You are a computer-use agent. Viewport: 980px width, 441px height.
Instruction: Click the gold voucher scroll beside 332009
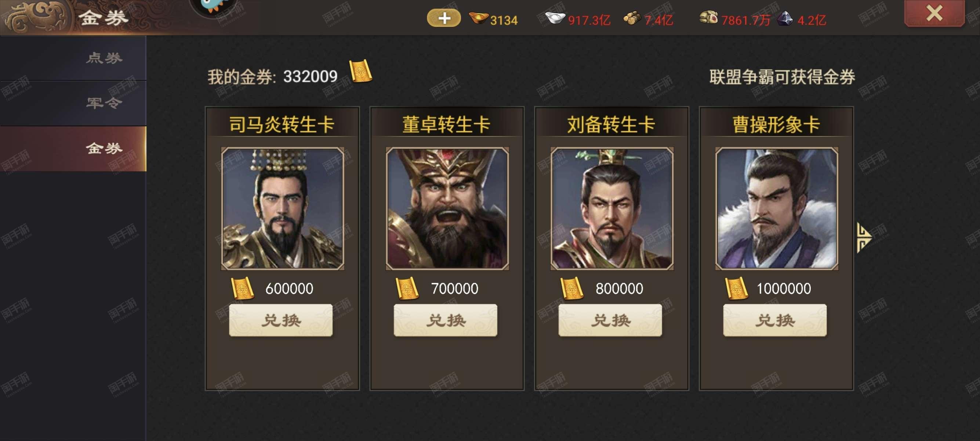(x=360, y=71)
